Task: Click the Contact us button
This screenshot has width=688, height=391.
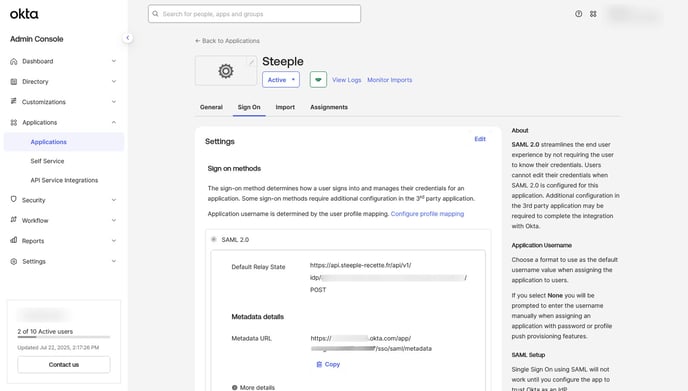Action: click(x=64, y=365)
